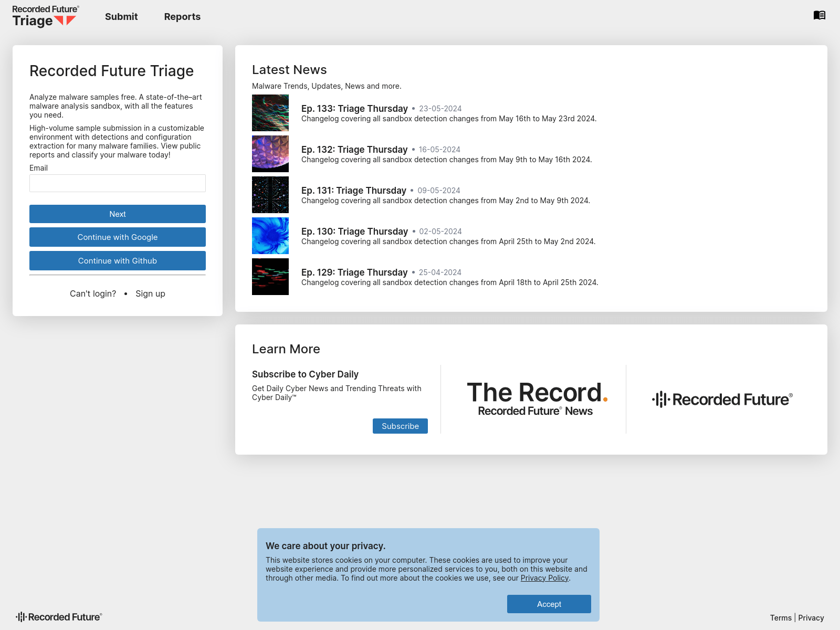840x630 pixels.
Task: Focus the Email input field
Action: (118, 183)
